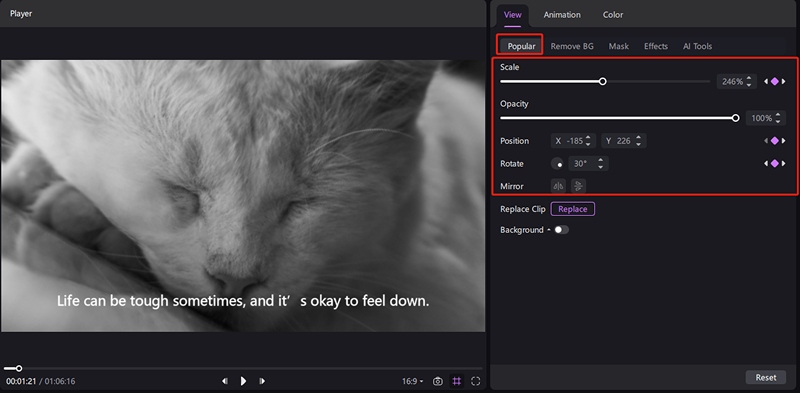Click the Rotate 30° value field
Screen dimensions: 800x393
582,164
